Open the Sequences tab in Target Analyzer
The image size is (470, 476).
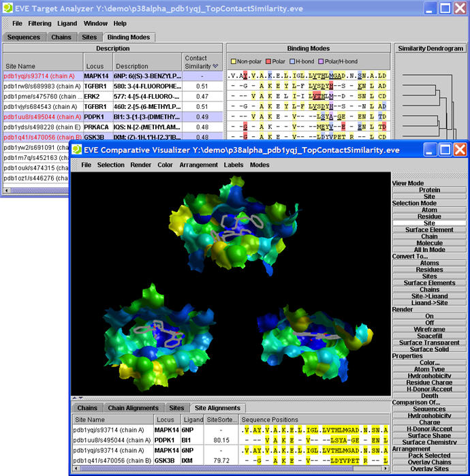coord(23,37)
